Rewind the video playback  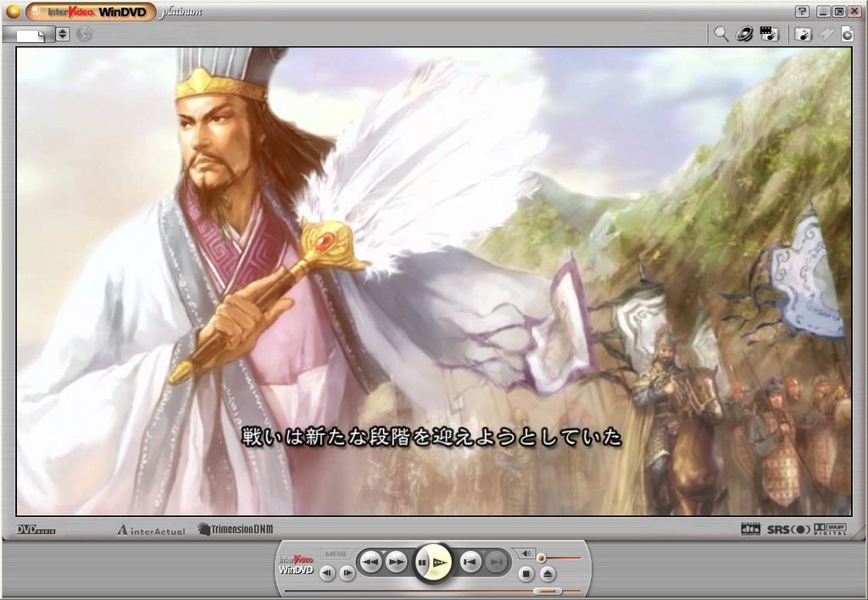coord(370,563)
